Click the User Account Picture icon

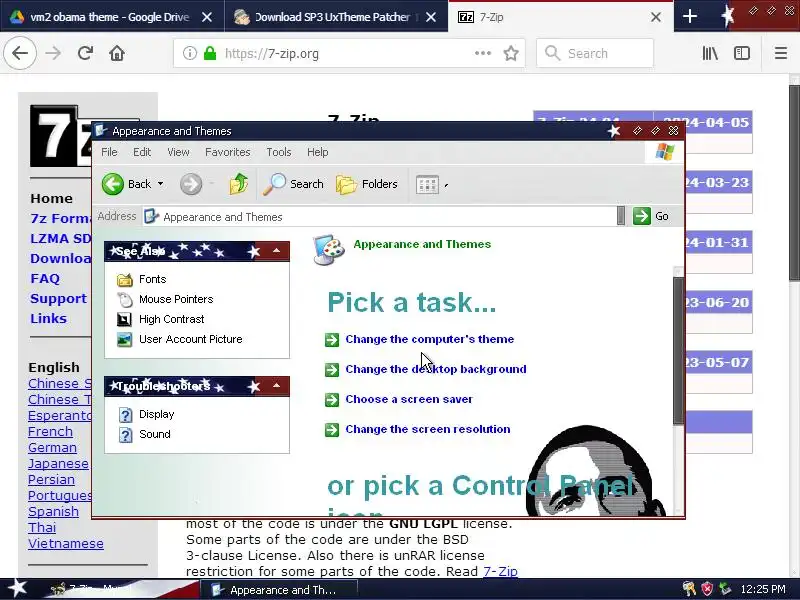[x=124, y=339]
